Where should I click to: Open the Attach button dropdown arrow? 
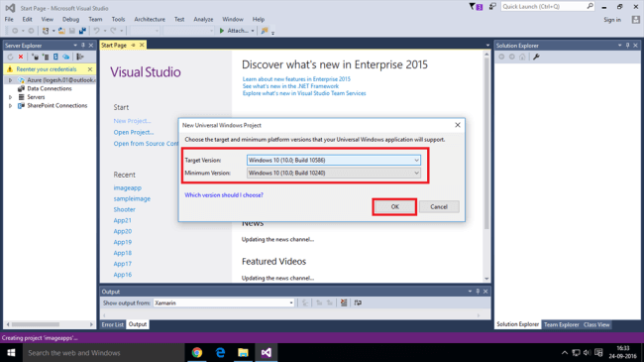pyautogui.click(x=253, y=31)
